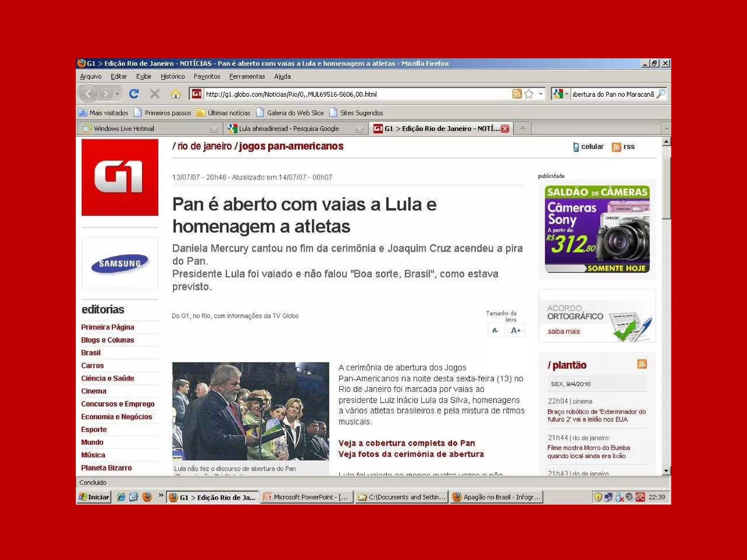Open Internet Explorer from quick launch
The height and width of the screenshot is (560, 747).
121,497
